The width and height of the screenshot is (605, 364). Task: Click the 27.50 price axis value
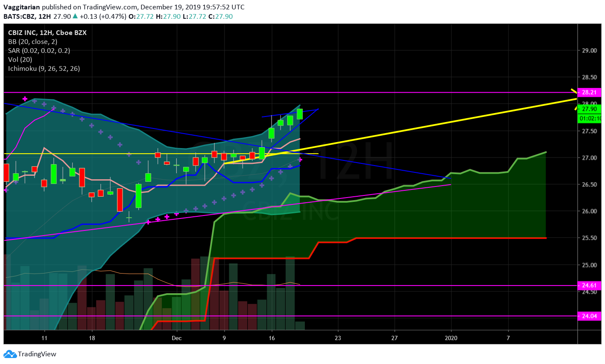click(x=589, y=131)
